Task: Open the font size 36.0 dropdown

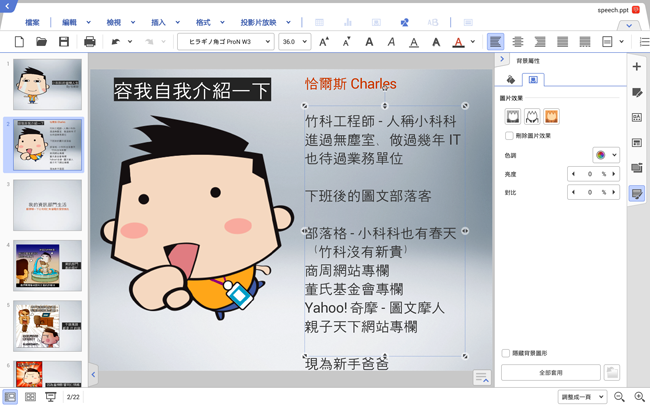Action: tap(294, 42)
